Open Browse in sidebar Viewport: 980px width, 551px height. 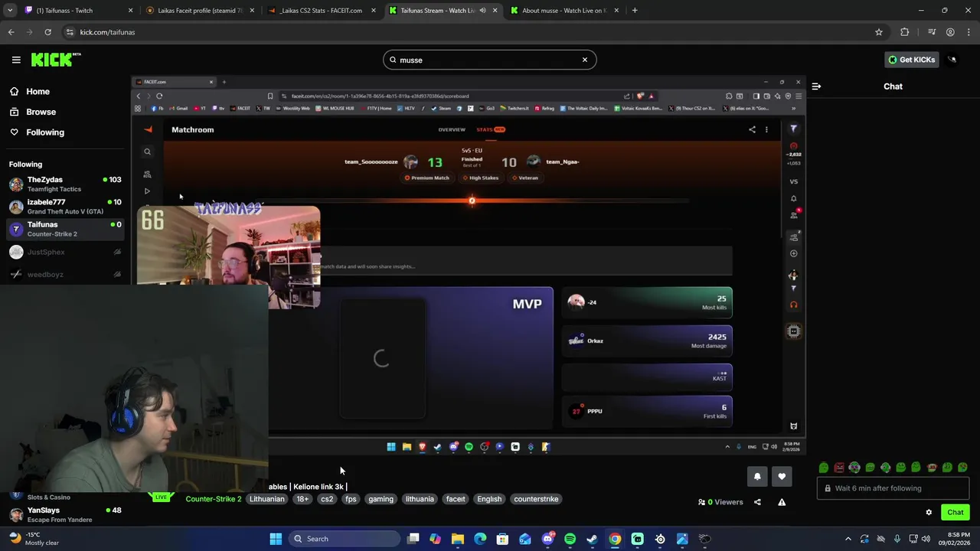tap(41, 112)
